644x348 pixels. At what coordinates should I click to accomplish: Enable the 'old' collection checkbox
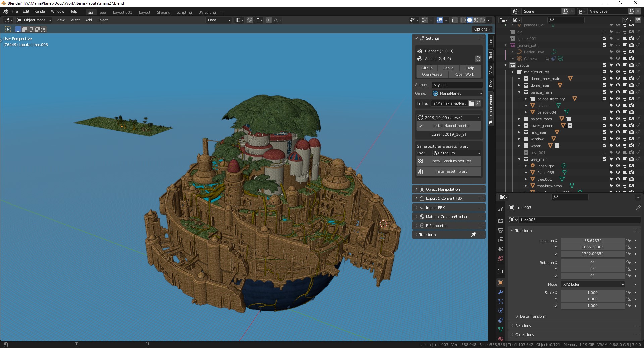[x=604, y=32]
